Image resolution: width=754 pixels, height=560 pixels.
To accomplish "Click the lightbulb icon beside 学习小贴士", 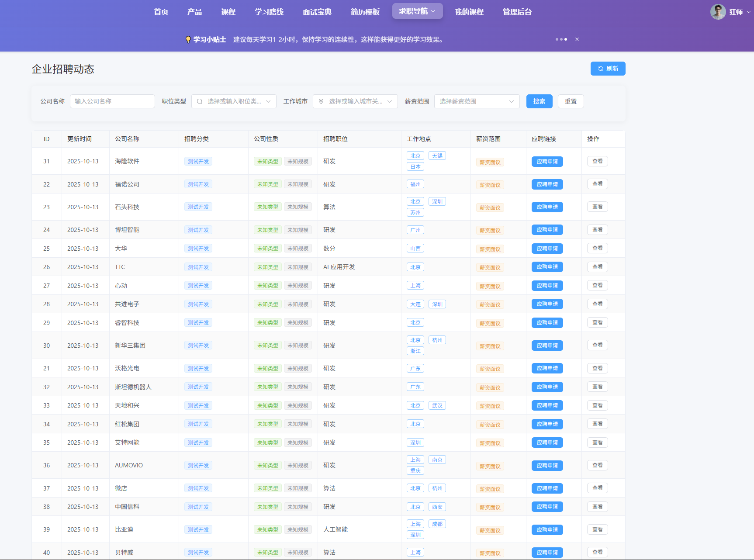I will (x=188, y=40).
